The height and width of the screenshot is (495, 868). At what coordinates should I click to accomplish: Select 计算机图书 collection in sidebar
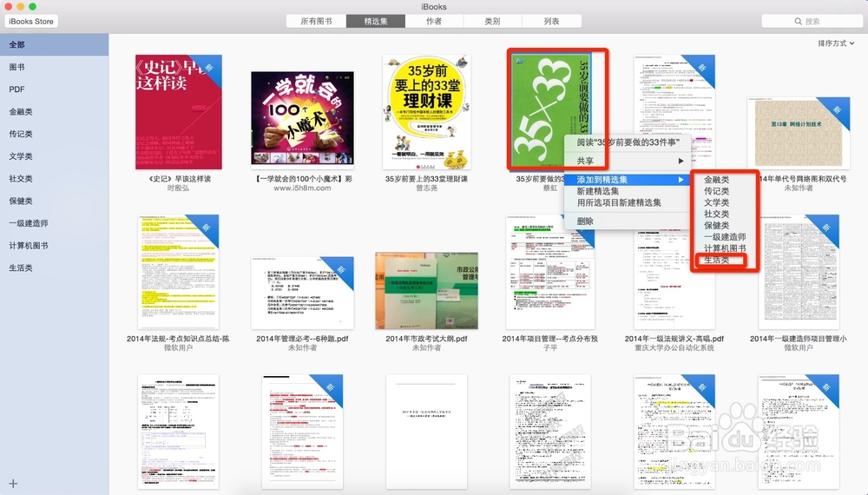click(54, 245)
